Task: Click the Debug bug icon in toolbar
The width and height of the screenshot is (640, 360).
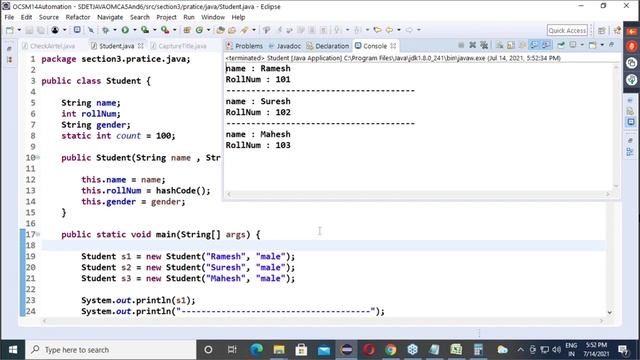Action: (x=105, y=30)
